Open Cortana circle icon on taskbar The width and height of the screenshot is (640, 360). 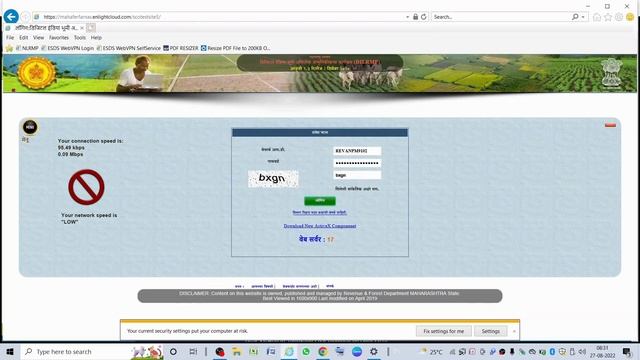[x=173, y=351]
